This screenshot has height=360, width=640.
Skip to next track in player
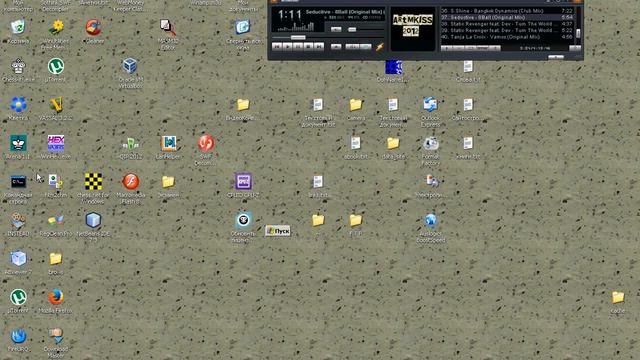click(x=319, y=47)
